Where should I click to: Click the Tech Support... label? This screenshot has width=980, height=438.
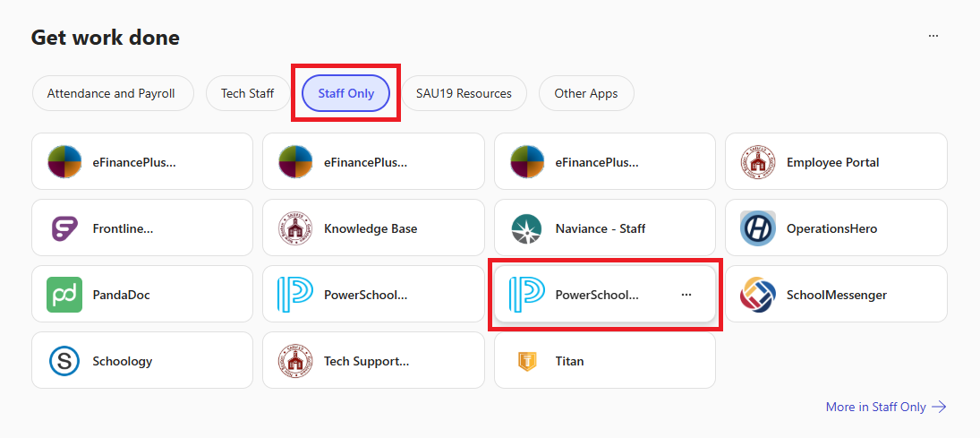pos(367,361)
